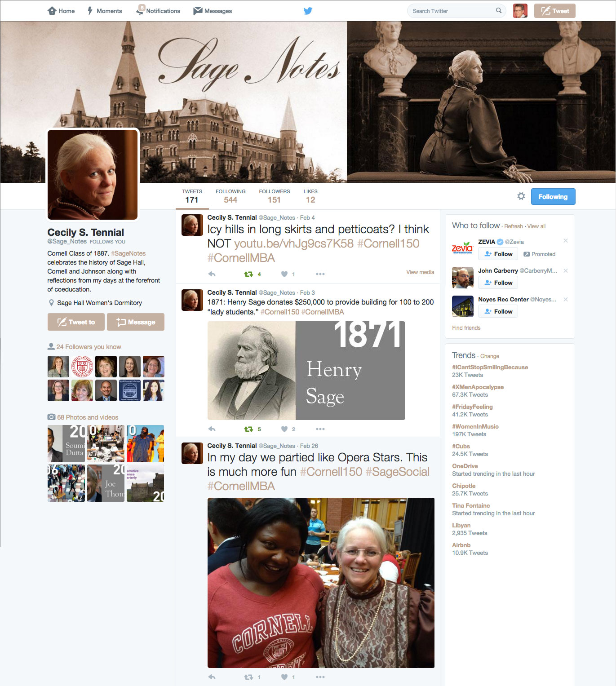View media on the Feb 4 tweet

[x=420, y=272]
